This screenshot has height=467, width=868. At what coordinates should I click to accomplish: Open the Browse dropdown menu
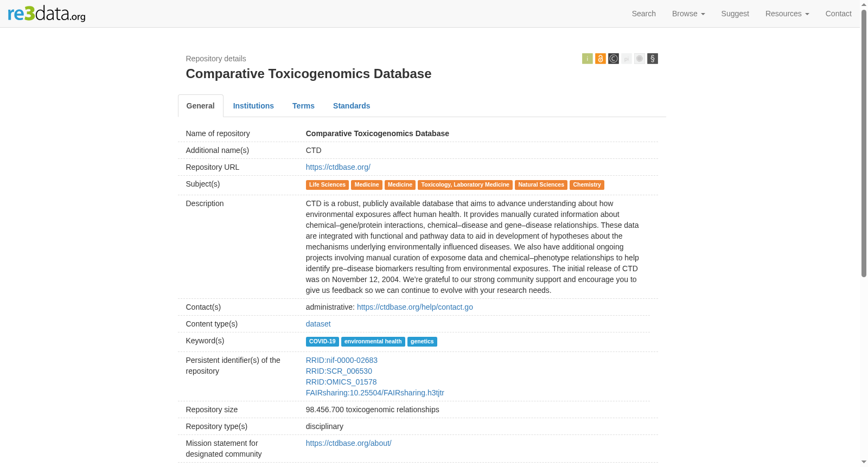(688, 14)
